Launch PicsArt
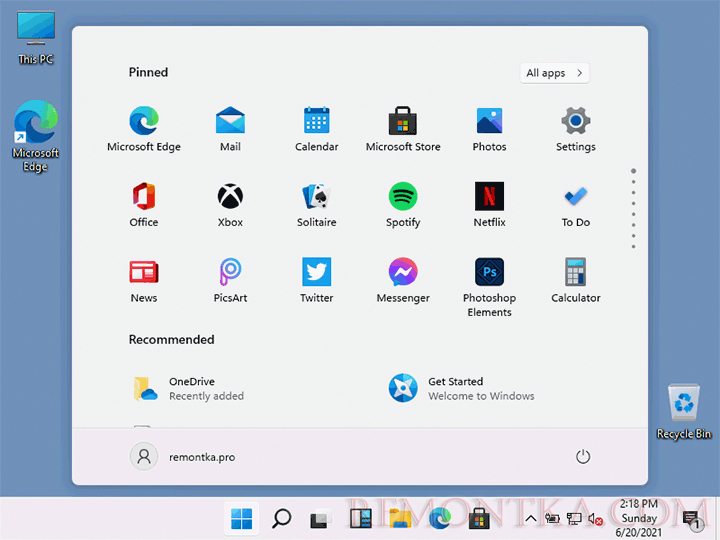The height and width of the screenshot is (540, 720). (x=230, y=281)
